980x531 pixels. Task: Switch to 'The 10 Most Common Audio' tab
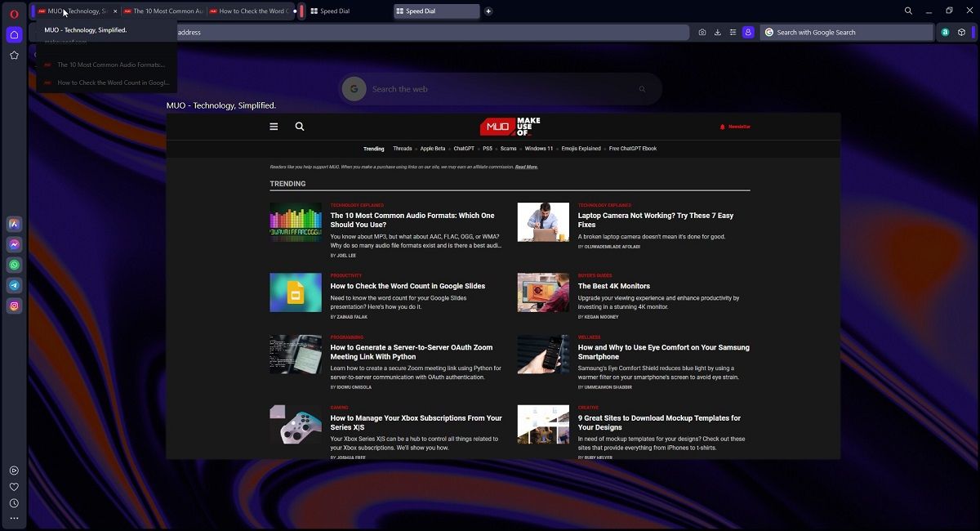tap(163, 11)
